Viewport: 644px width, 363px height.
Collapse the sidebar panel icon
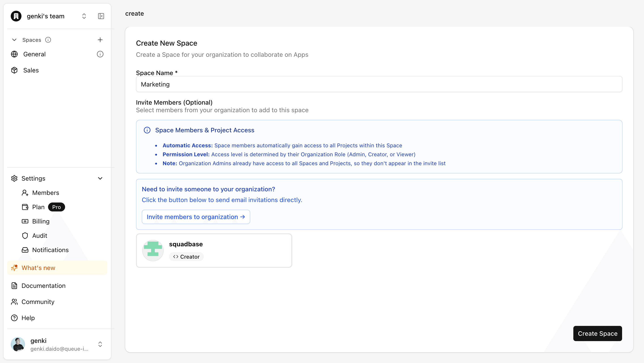coord(101,16)
